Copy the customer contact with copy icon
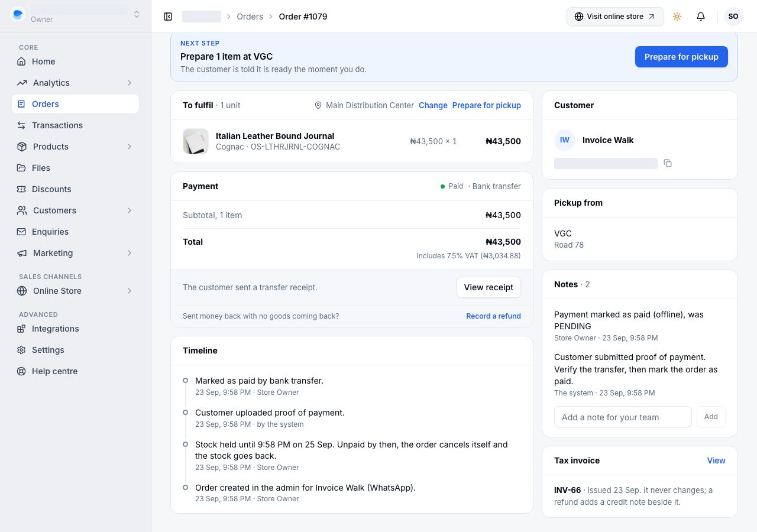This screenshot has width=757, height=532. [x=668, y=163]
